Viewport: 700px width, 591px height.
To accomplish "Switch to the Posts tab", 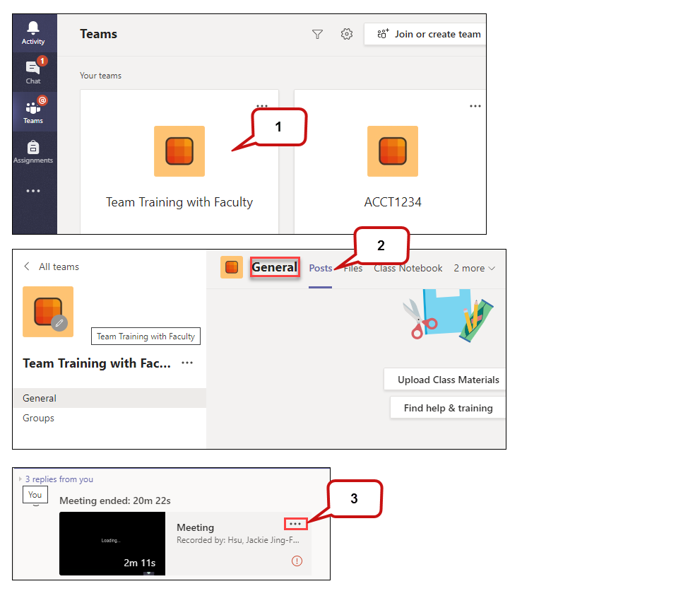I will [321, 268].
